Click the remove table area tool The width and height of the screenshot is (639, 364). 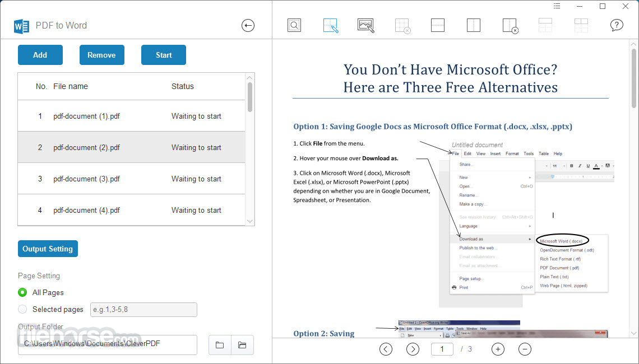tap(402, 26)
